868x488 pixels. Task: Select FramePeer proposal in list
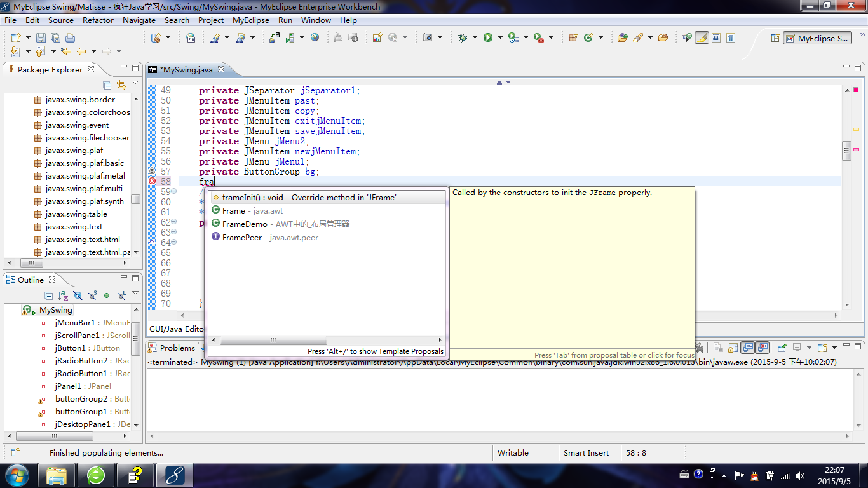(328, 238)
